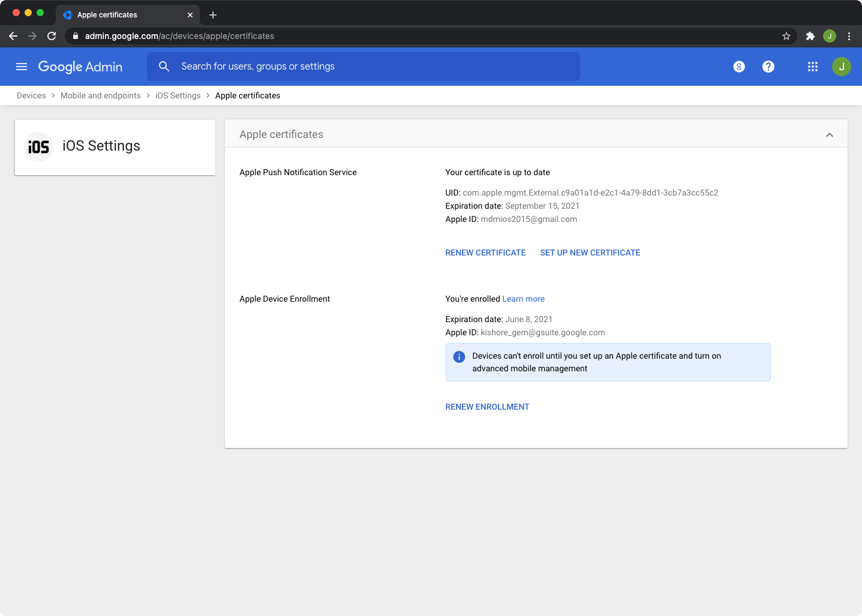Image resolution: width=862 pixels, height=616 pixels.
Task: Go back with browser back arrow
Action: 13,36
